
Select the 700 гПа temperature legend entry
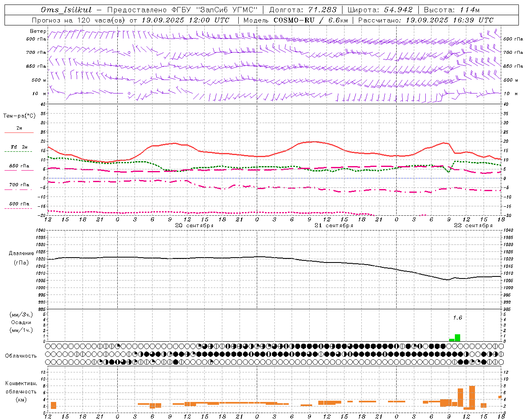[x=19, y=185]
